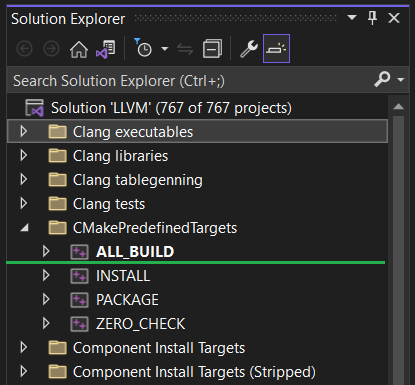Expand the ALL_BUILD project
The image size is (415, 385).
46,251
